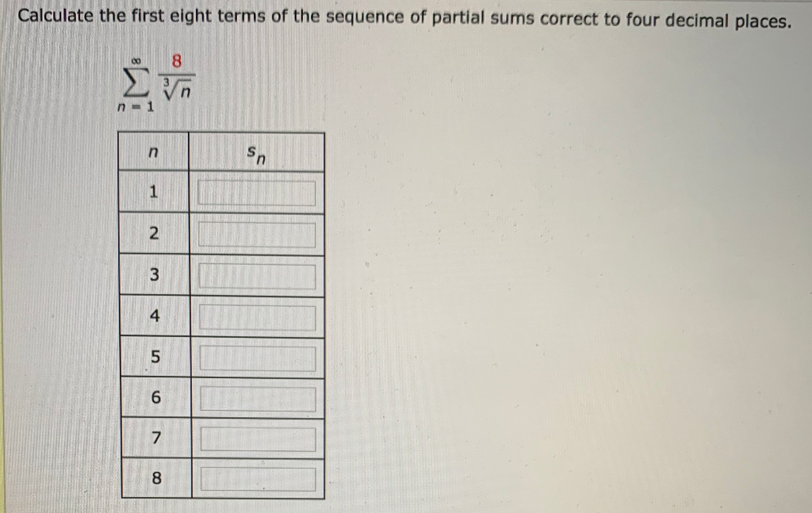The height and width of the screenshot is (513, 812).
Task: Click the instruction text about partial sums
Action: pyautogui.click(x=404, y=14)
